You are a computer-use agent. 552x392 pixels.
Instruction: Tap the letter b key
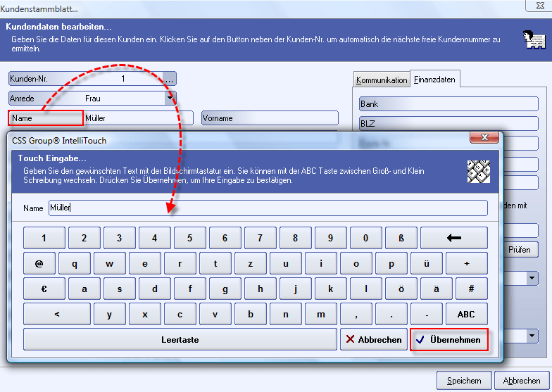click(x=251, y=314)
